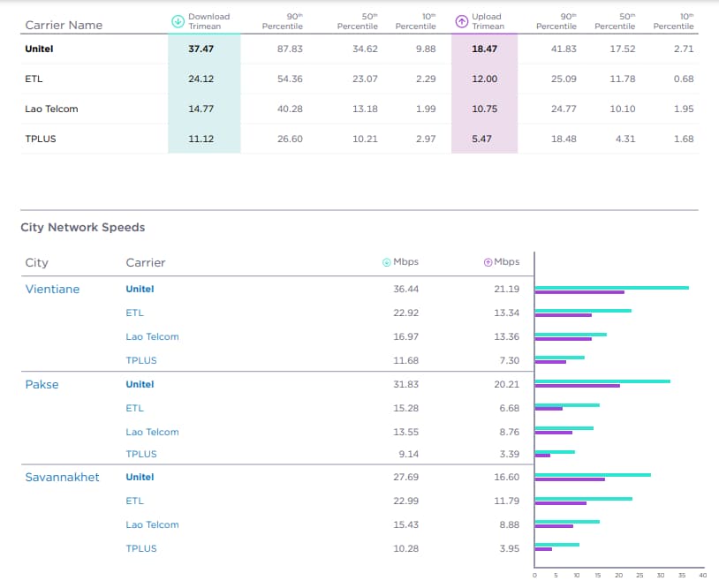This screenshot has height=588, width=719.
Task: Select ETL carrier under Savannakhet
Action: pyautogui.click(x=135, y=501)
